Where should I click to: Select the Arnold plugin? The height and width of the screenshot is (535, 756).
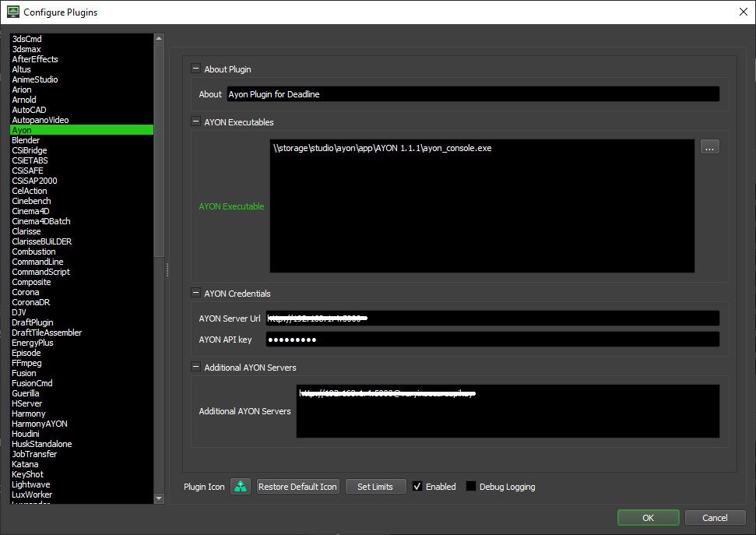tap(82, 100)
